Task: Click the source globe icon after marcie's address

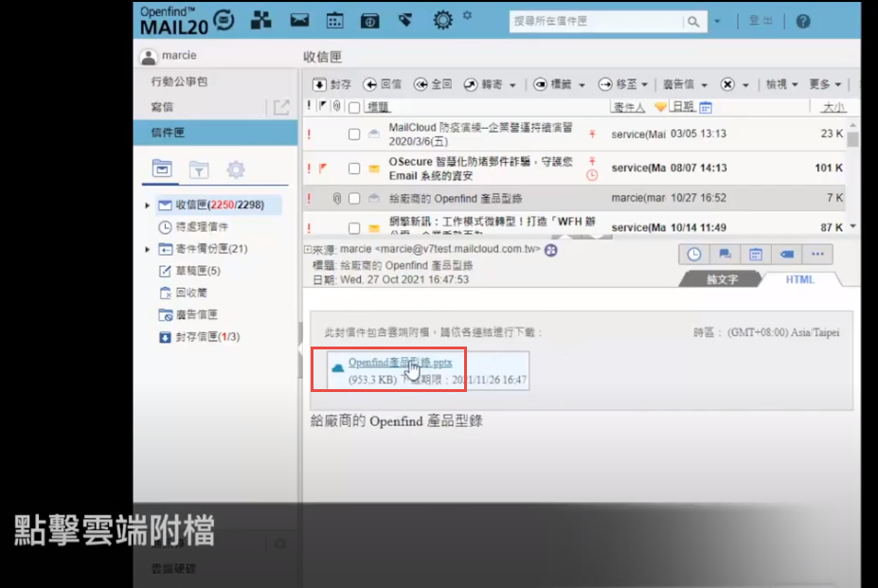Action: click(x=551, y=250)
